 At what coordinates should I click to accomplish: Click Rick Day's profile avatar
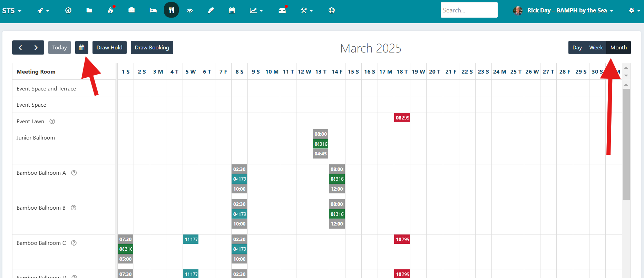(518, 11)
